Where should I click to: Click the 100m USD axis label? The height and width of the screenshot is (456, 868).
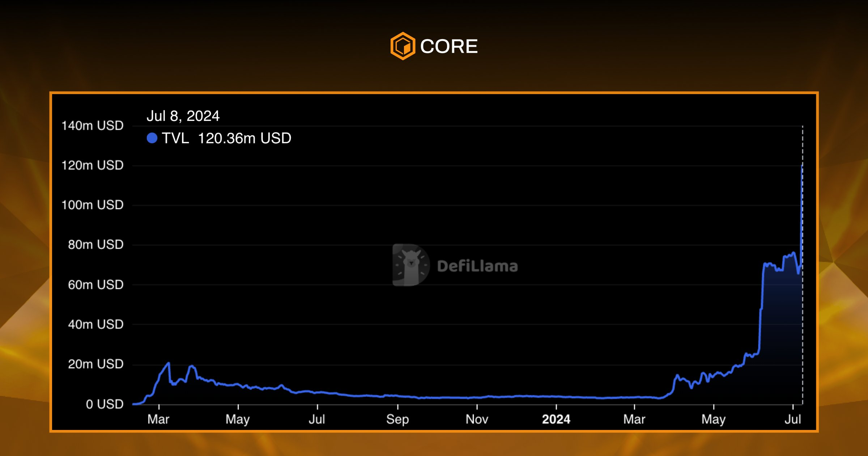click(x=93, y=205)
